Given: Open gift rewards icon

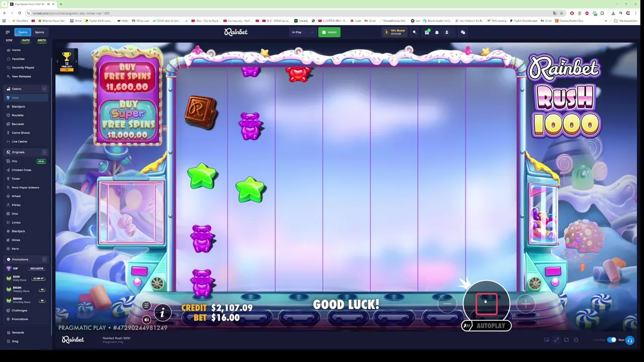Looking at the screenshot, I should point(427,32).
